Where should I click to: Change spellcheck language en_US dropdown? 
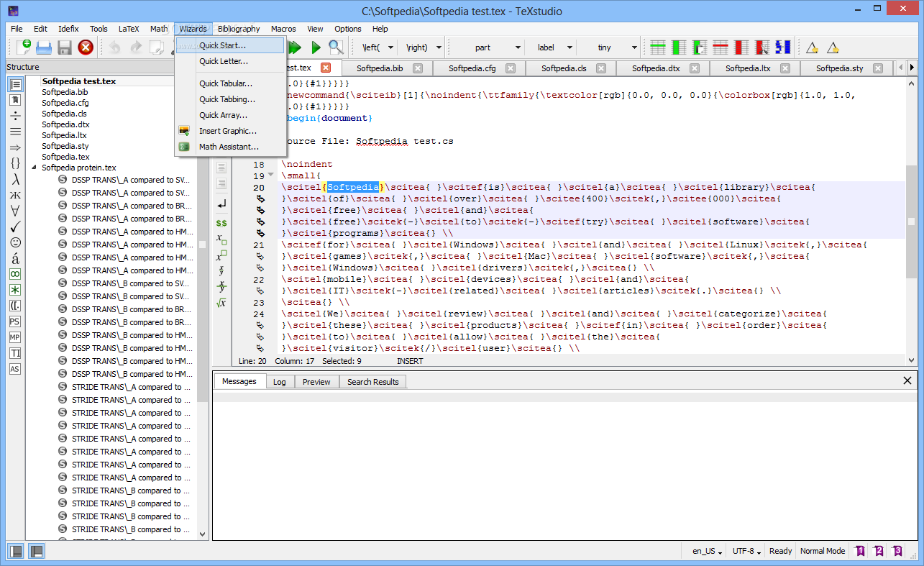(x=708, y=551)
